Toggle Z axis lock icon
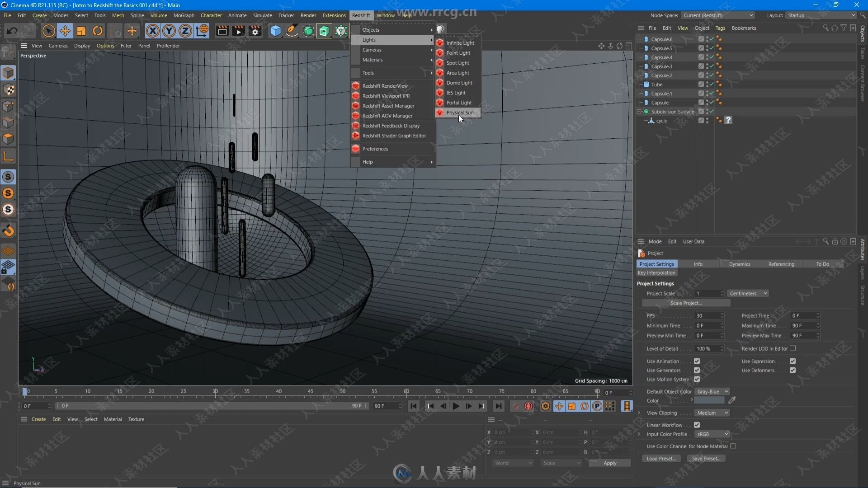 coord(185,31)
